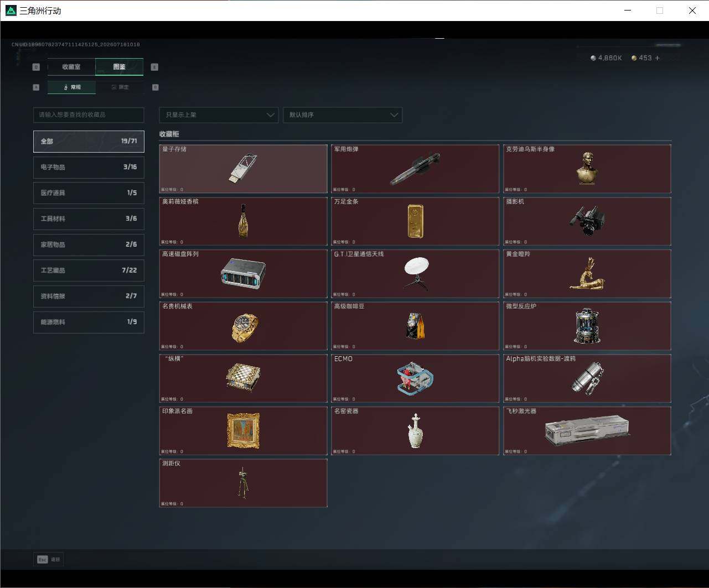Select the 军用炮弹 missile item
Screen dimensions: 709x588
click(x=415, y=169)
